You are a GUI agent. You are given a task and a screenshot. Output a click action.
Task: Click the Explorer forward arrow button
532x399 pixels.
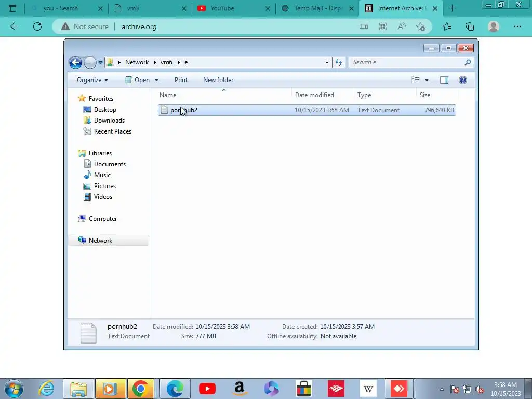click(x=90, y=62)
